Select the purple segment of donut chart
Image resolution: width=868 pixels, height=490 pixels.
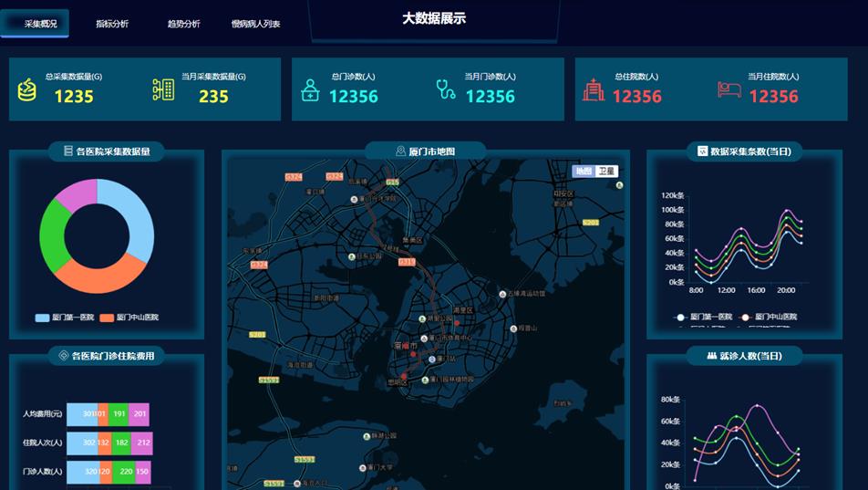coord(80,193)
